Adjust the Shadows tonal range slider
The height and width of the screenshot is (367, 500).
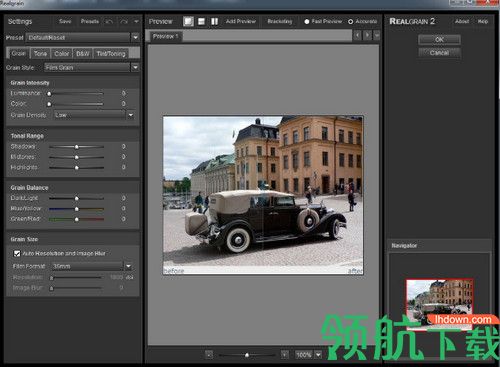pos(77,147)
